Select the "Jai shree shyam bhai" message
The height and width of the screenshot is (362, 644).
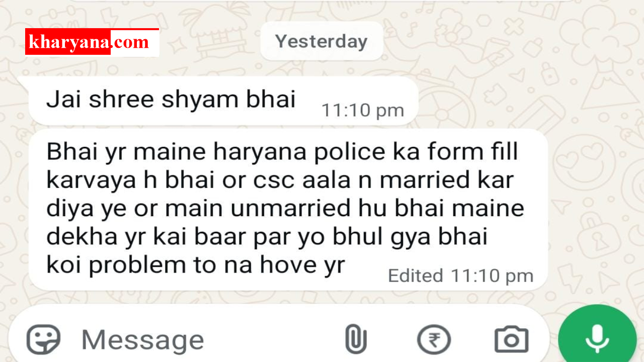coord(171,100)
